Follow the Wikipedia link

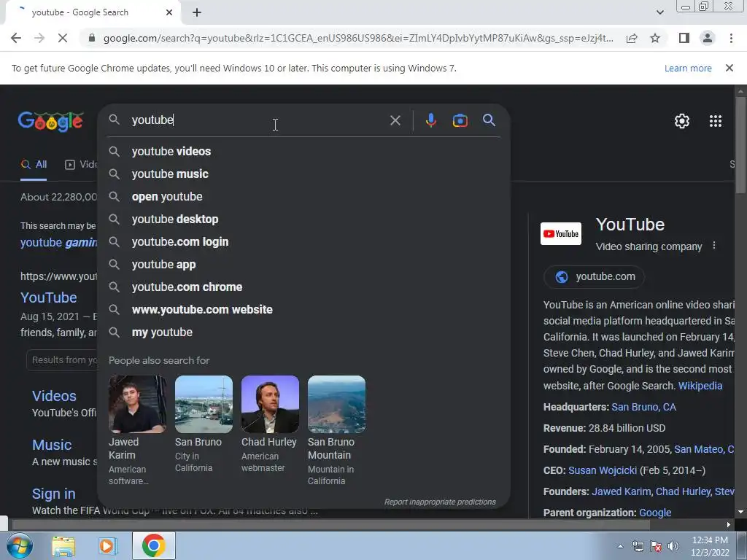point(700,386)
